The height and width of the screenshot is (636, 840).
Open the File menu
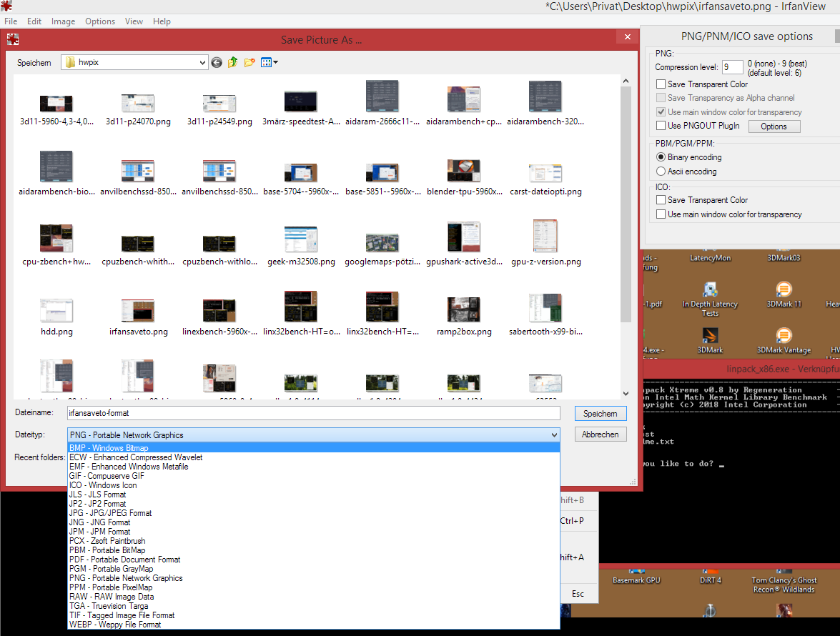click(11, 21)
